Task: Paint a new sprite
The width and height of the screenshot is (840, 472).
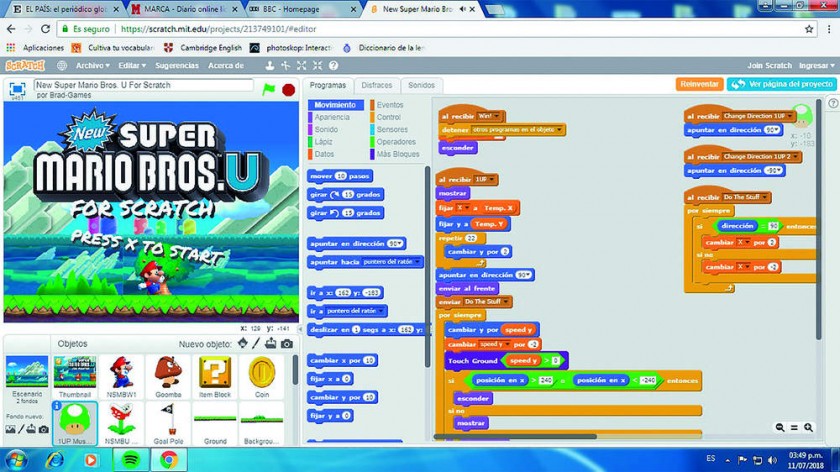Action: [x=256, y=343]
